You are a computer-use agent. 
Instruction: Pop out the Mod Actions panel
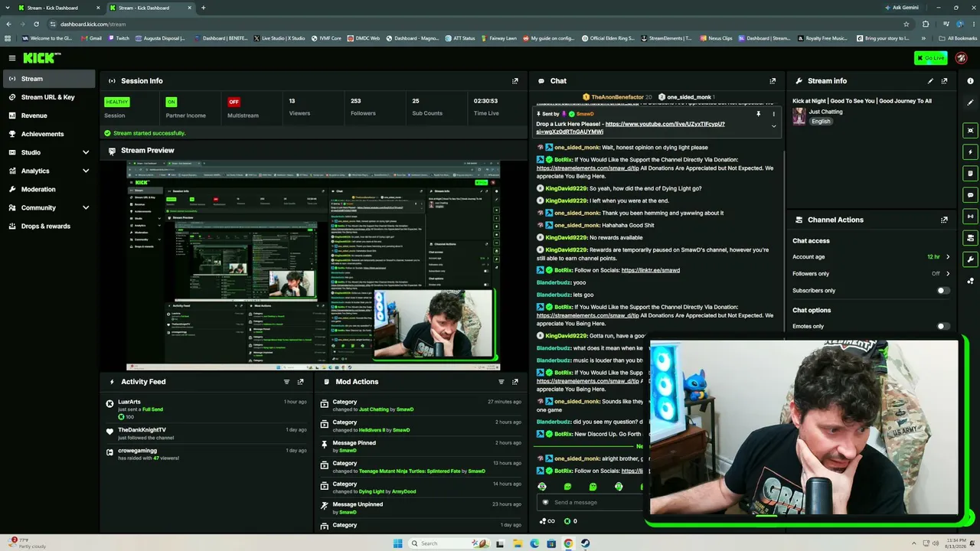pos(515,382)
